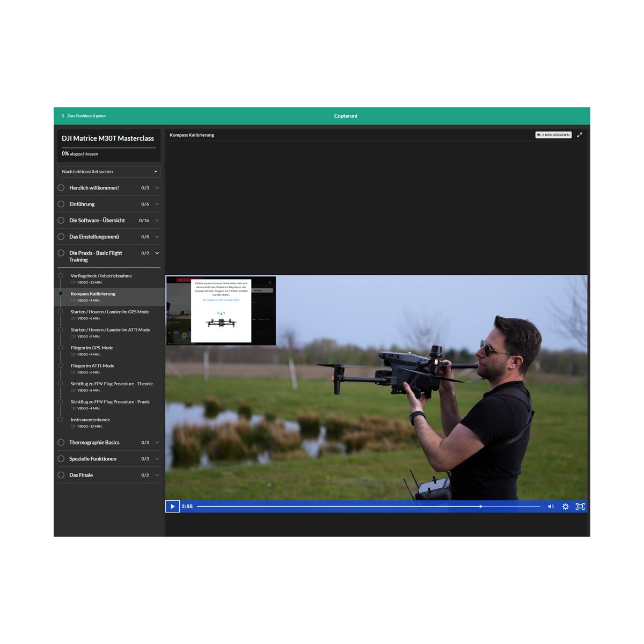
Task: Collapse Die Praxis - Basic Flight Training
Action: tap(157, 253)
